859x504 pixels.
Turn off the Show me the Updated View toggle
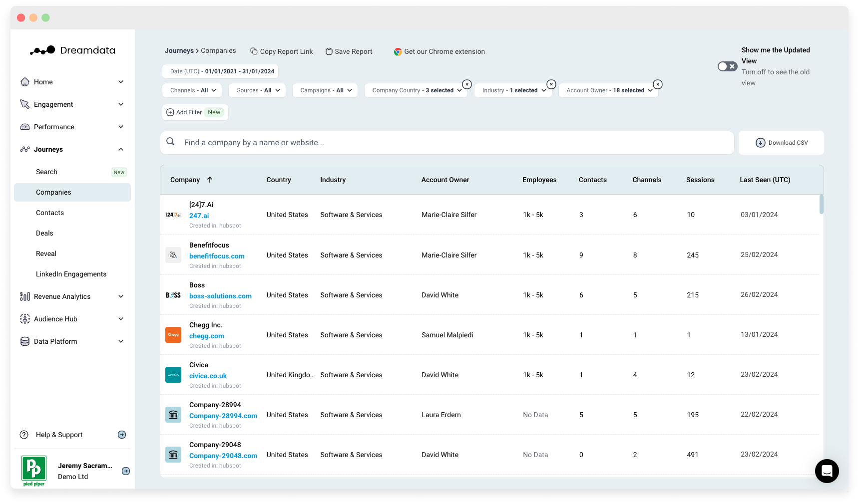coord(727,66)
